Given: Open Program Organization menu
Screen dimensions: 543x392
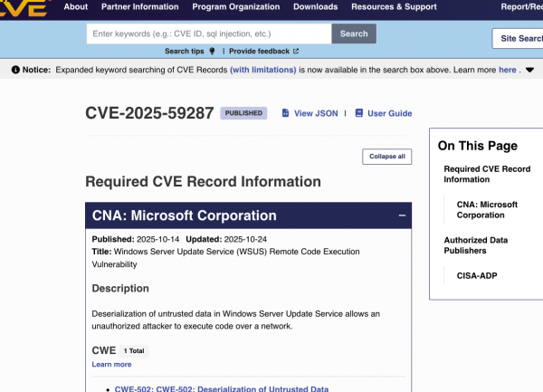Looking at the screenshot, I should pos(236,6).
